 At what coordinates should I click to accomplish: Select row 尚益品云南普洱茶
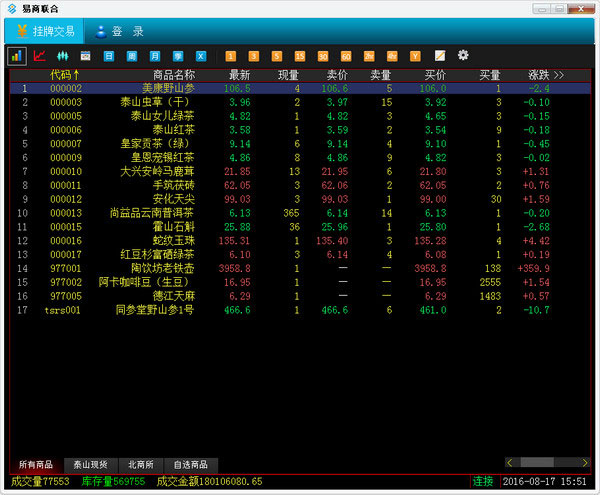pos(300,213)
